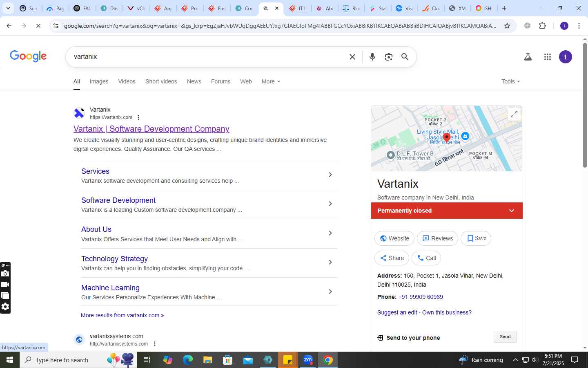588x368 pixels.
Task: Bookmark this page with the star icon
Action: 507,26
